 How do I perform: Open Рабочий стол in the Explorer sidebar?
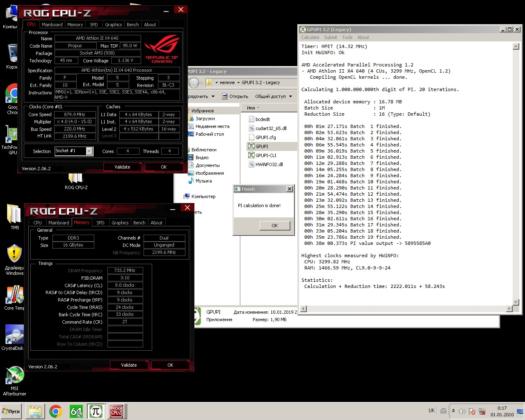pos(206,134)
